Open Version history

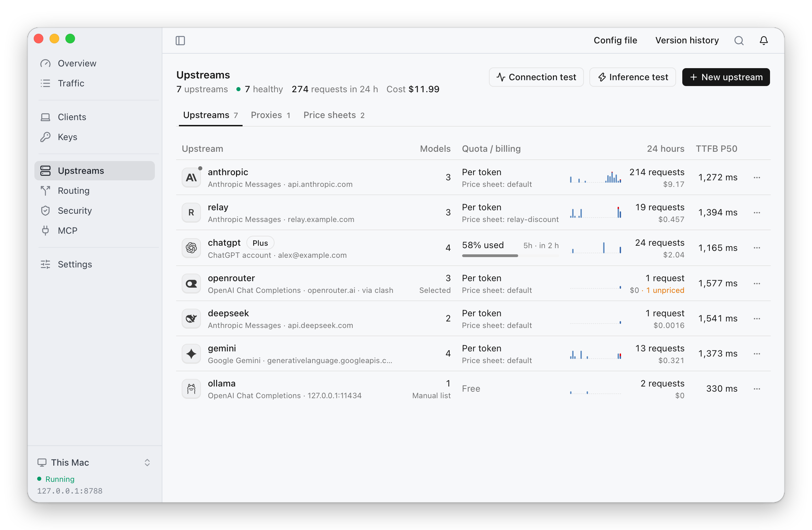(x=687, y=41)
